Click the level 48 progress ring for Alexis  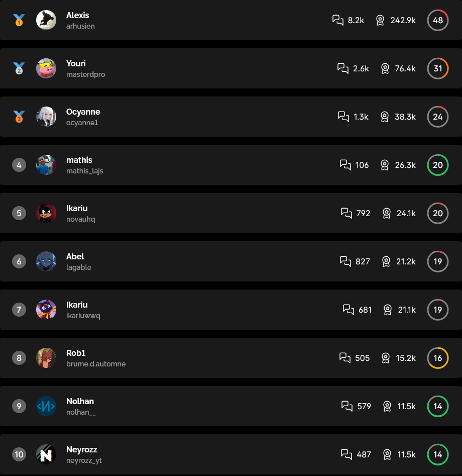click(x=437, y=20)
